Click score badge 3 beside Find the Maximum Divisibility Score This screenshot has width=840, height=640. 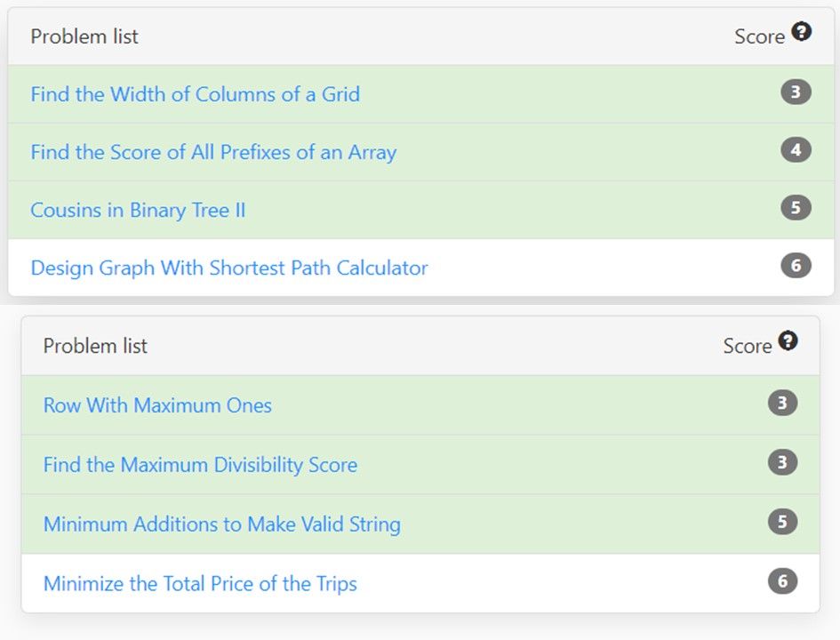coord(783,462)
